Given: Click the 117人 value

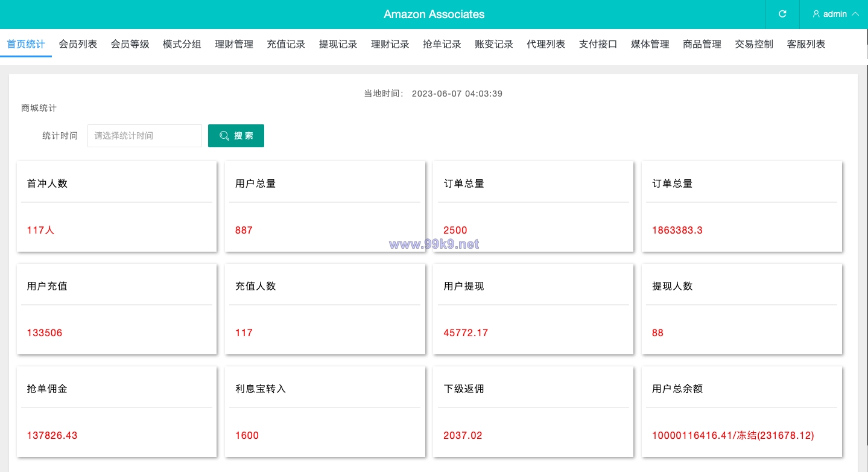Looking at the screenshot, I should [x=40, y=230].
